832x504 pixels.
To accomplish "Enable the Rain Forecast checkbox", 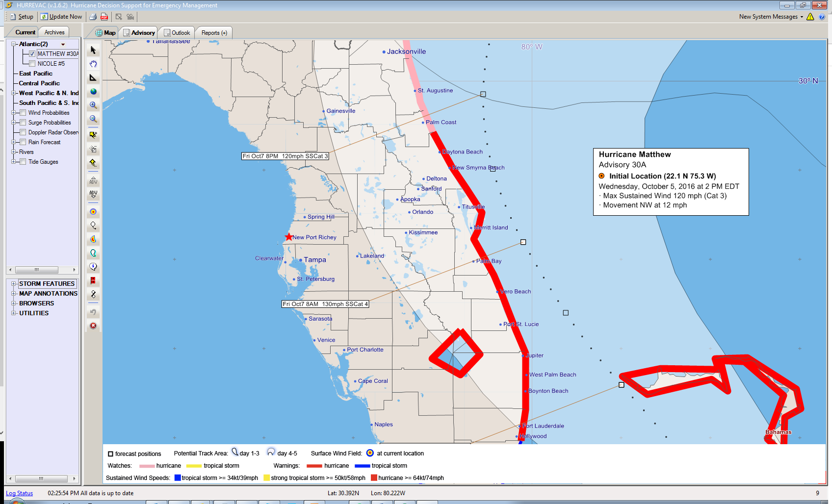I will (23, 142).
